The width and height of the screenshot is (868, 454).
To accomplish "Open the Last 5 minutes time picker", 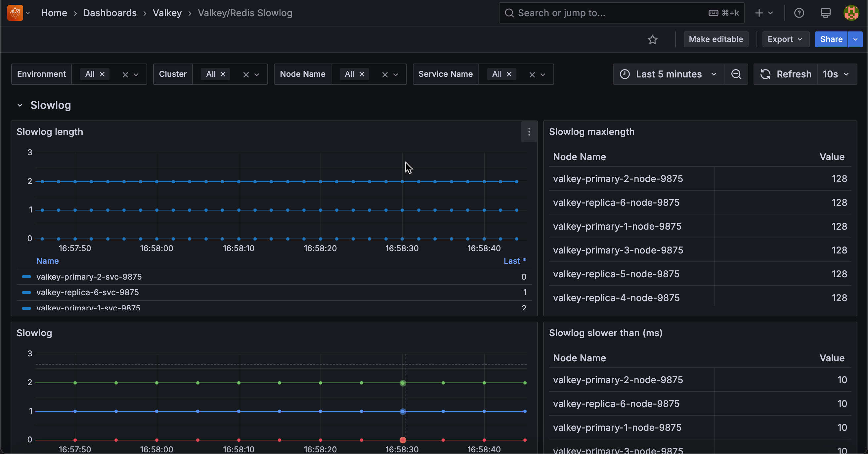I will click(669, 74).
